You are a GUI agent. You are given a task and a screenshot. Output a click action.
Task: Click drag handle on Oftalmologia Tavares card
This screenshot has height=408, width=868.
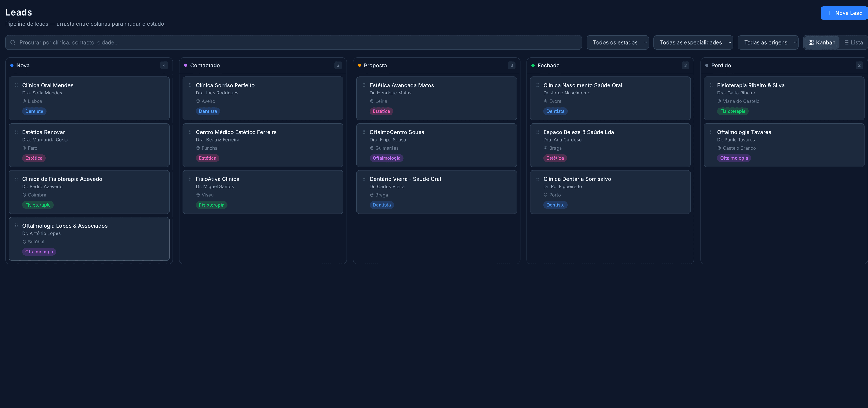tap(711, 132)
